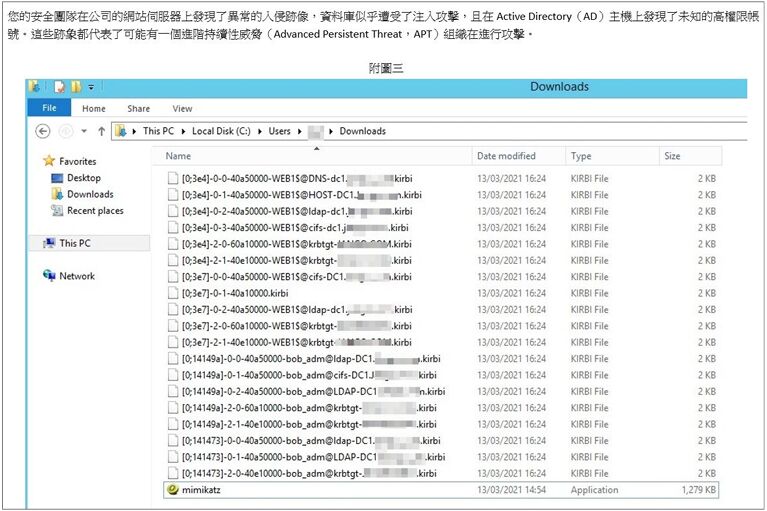
Task: Switch to the View ribbon tab
Action: coord(182,108)
